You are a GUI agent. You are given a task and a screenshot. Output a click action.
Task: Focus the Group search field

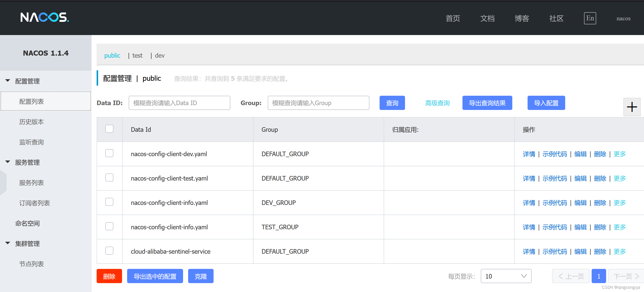pos(318,103)
